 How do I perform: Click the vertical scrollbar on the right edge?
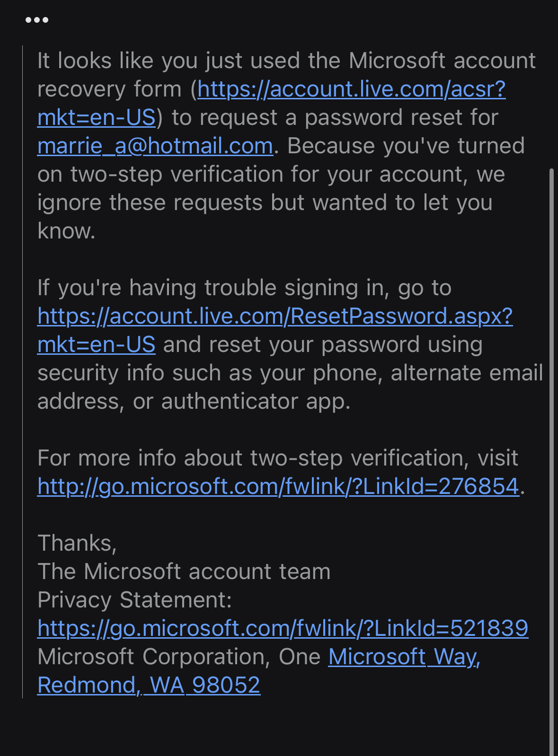pyautogui.click(x=551, y=462)
